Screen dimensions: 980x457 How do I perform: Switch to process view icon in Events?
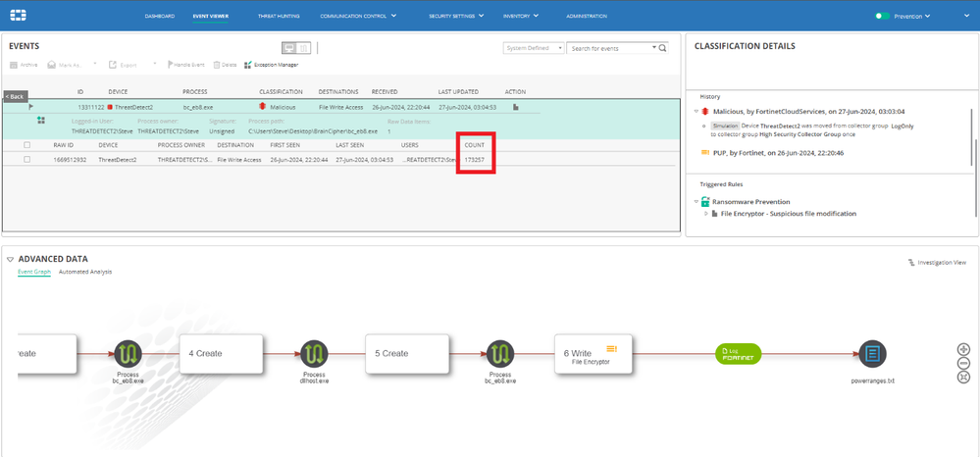point(303,47)
